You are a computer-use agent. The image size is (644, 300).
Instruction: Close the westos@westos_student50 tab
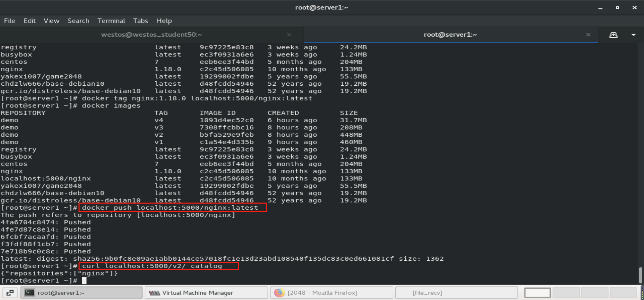click(x=289, y=35)
